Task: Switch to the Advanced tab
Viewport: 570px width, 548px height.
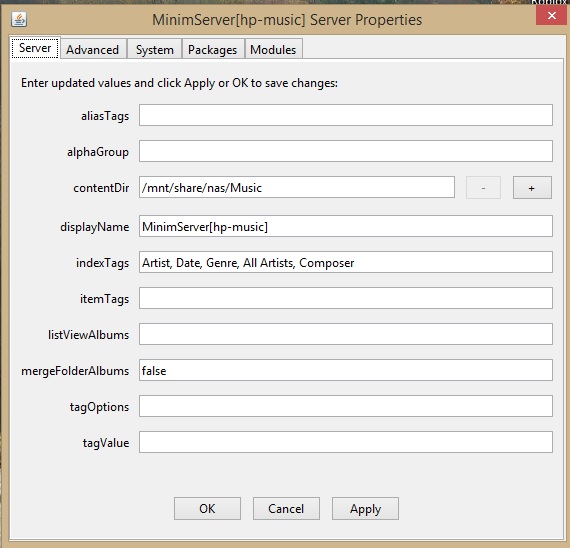Action: (93, 49)
